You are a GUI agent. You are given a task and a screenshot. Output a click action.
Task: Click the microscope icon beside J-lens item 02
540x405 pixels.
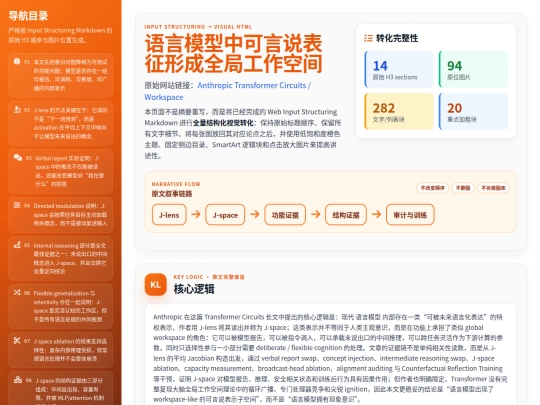pyautogui.click(x=17, y=110)
